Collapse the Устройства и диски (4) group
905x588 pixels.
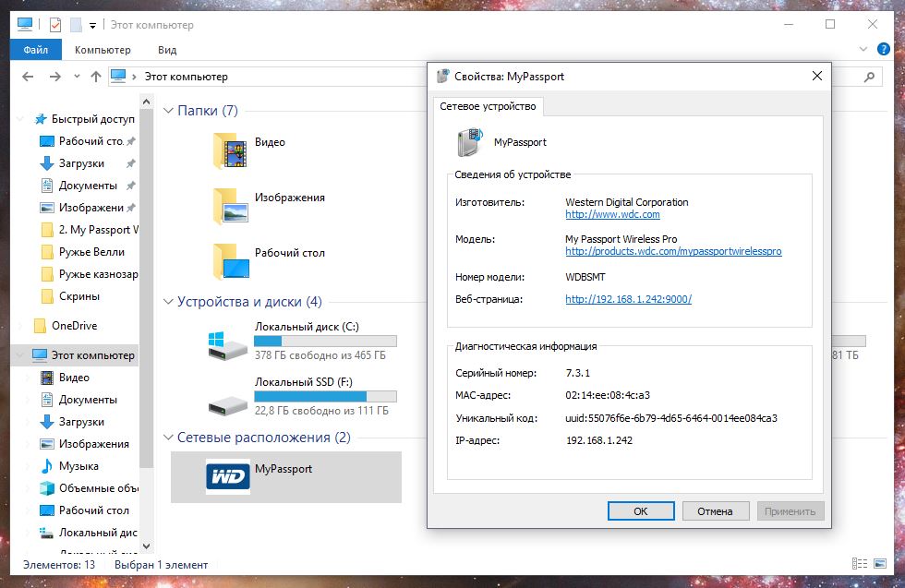click(x=168, y=301)
